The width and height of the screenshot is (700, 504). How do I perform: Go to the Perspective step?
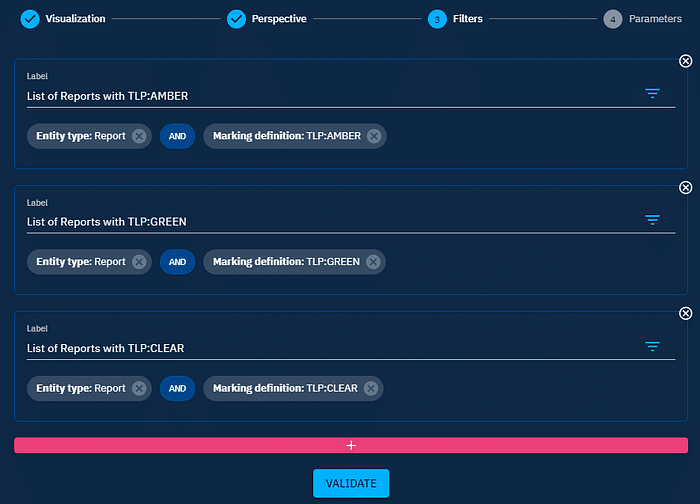pos(267,19)
